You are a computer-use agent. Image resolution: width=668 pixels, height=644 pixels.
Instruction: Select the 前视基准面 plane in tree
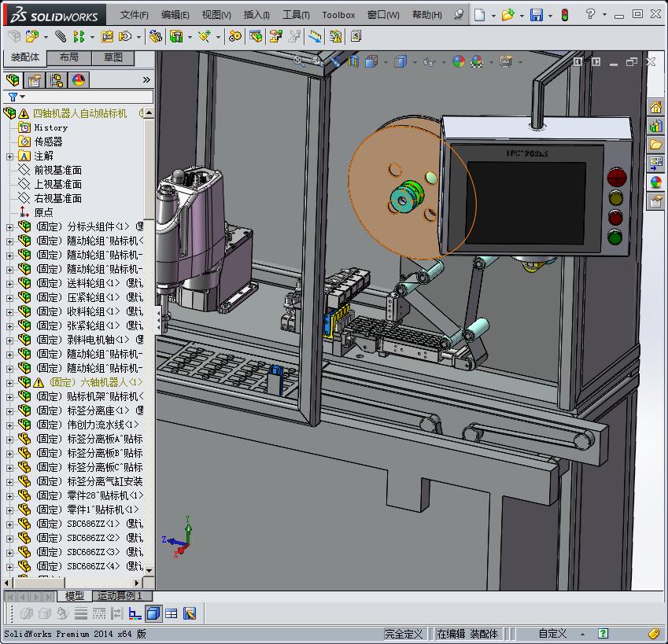tap(57, 171)
